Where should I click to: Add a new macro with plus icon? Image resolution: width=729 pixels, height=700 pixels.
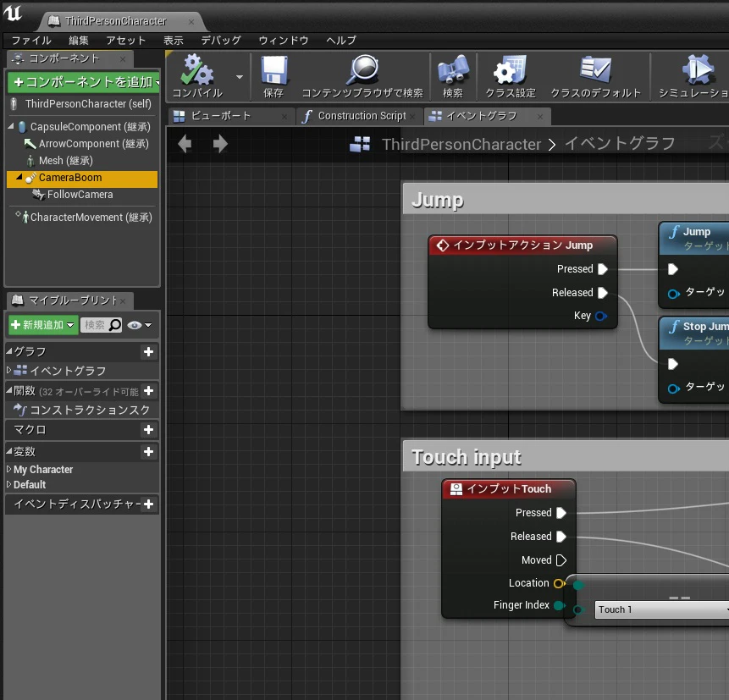(x=148, y=429)
